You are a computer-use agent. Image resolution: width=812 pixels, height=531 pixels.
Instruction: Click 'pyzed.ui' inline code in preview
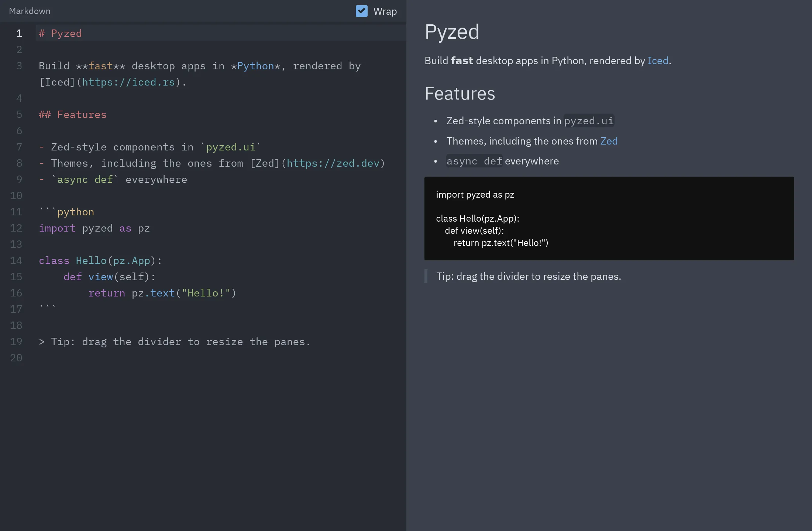coord(589,121)
